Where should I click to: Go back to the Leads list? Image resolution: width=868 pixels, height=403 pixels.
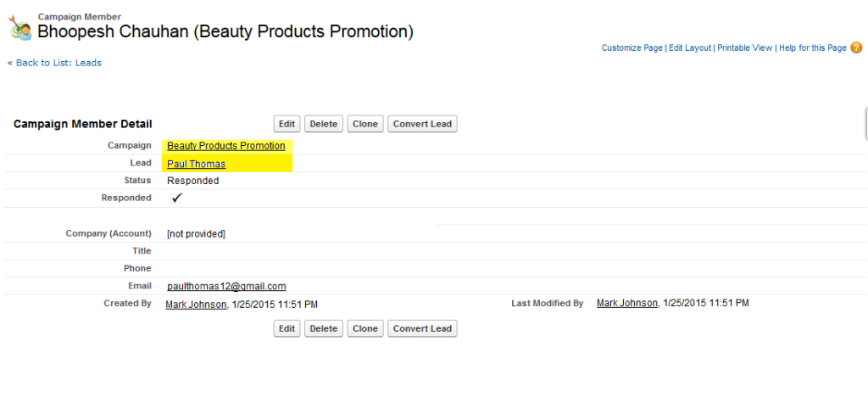tap(58, 63)
